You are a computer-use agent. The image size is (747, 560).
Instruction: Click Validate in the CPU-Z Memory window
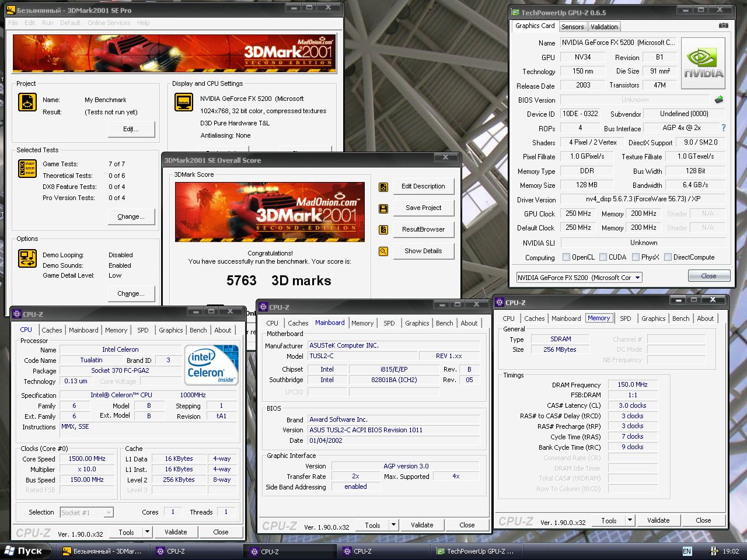[658, 520]
